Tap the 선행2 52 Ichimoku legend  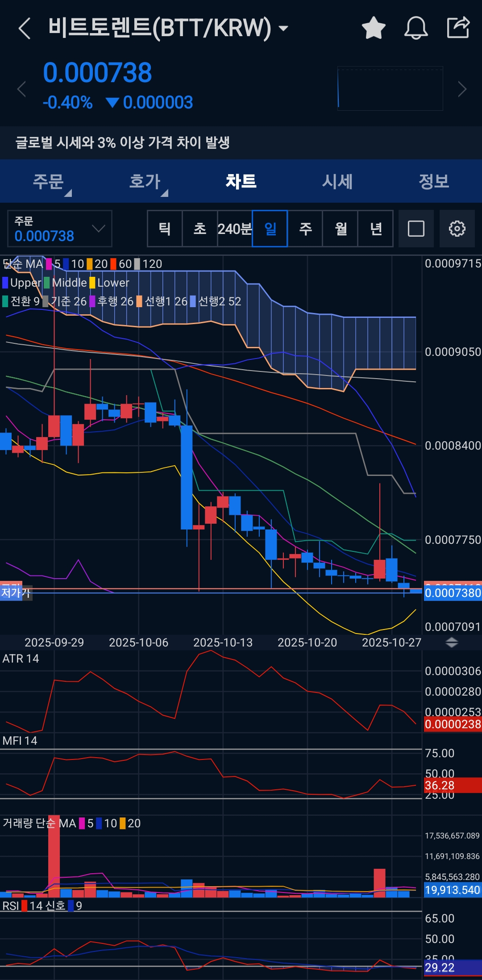[x=216, y=301]
